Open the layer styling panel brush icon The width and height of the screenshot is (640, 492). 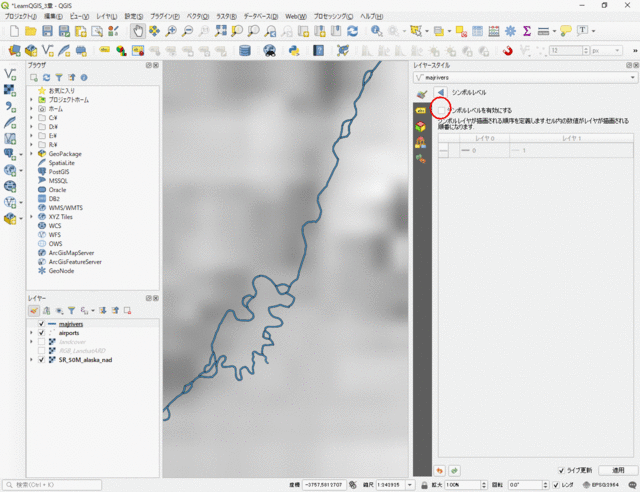tap(34, 311)
